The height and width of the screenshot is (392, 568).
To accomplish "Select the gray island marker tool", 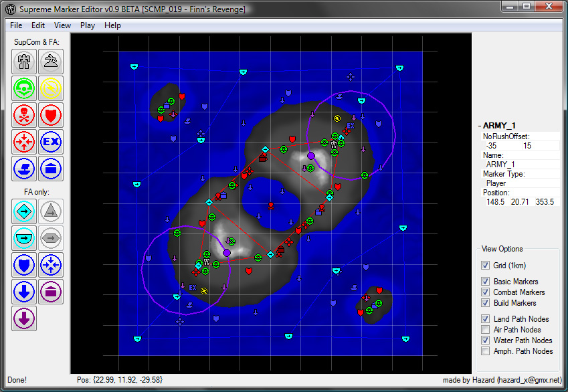I will pos(51,62).
